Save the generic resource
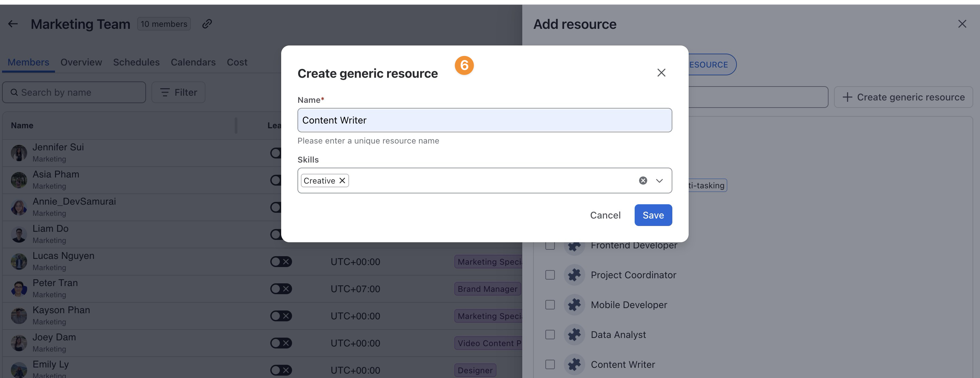The height and width of the screenshot is (378, 980). (653, 215)
